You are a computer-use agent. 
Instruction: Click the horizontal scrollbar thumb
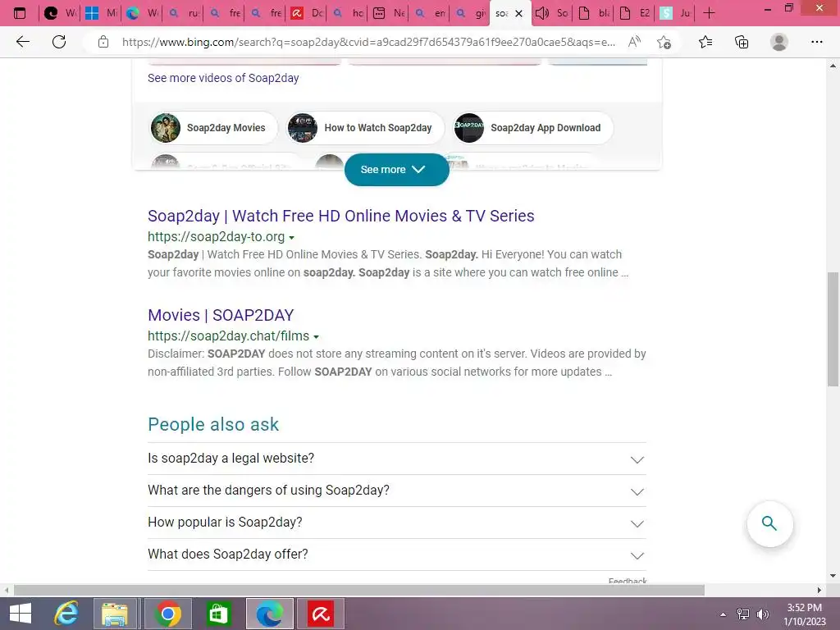click(x=359, y=591)
